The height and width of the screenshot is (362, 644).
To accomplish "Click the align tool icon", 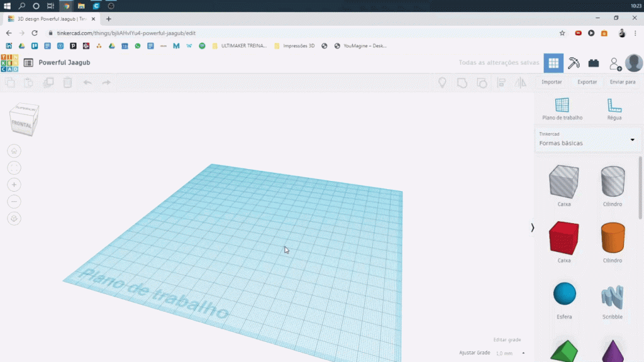I will click(x=501, y=82).
